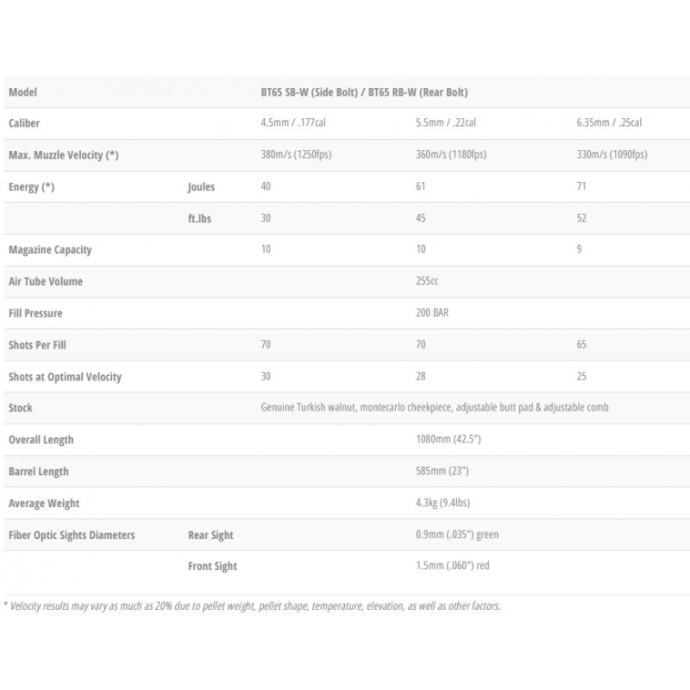Click the 4.5mm / .177cal caliber value
Image resolution: width=690 pixels, height=690 pixels.
click(291, 123)
